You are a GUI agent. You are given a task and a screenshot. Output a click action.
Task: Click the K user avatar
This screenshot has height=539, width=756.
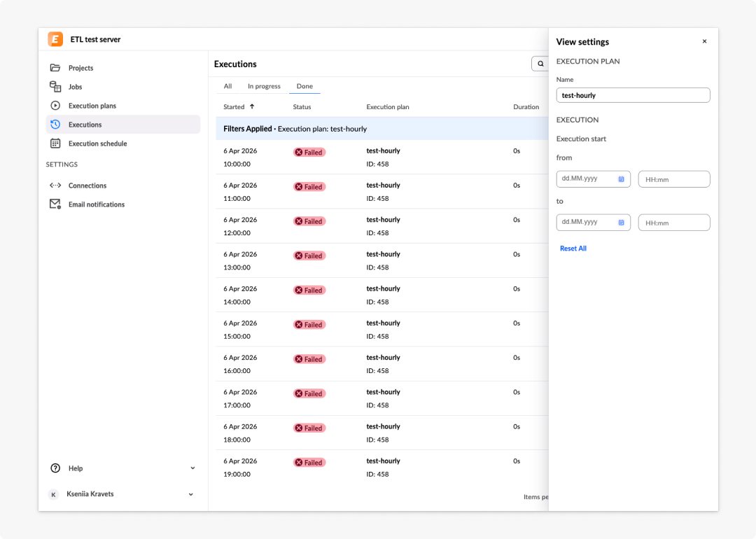[x=53, y=494]
